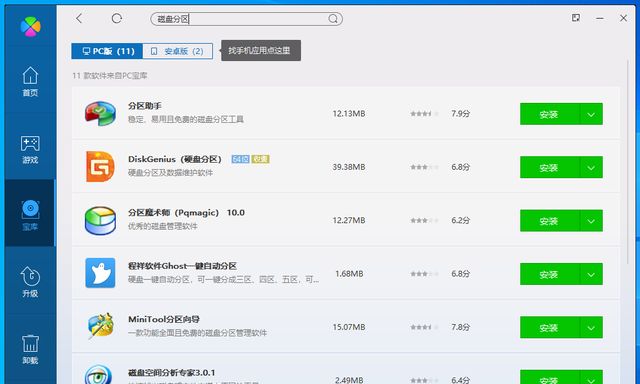Minimize the software manager window
Viewport: 640px width, 384px height.
pyautogui.click(x=600, y=18)
